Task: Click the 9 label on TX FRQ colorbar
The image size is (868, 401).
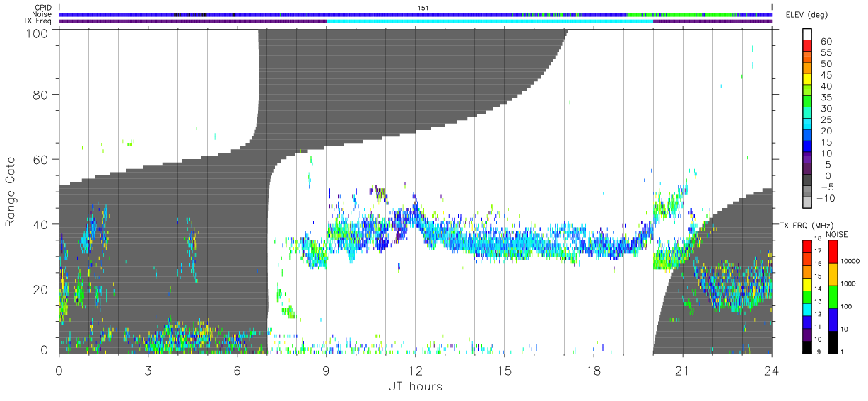Action: pos(819,351)
